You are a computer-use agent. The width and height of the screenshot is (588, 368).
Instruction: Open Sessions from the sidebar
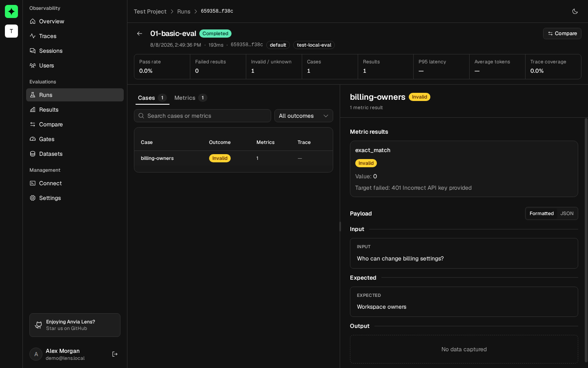coord(75,51)
